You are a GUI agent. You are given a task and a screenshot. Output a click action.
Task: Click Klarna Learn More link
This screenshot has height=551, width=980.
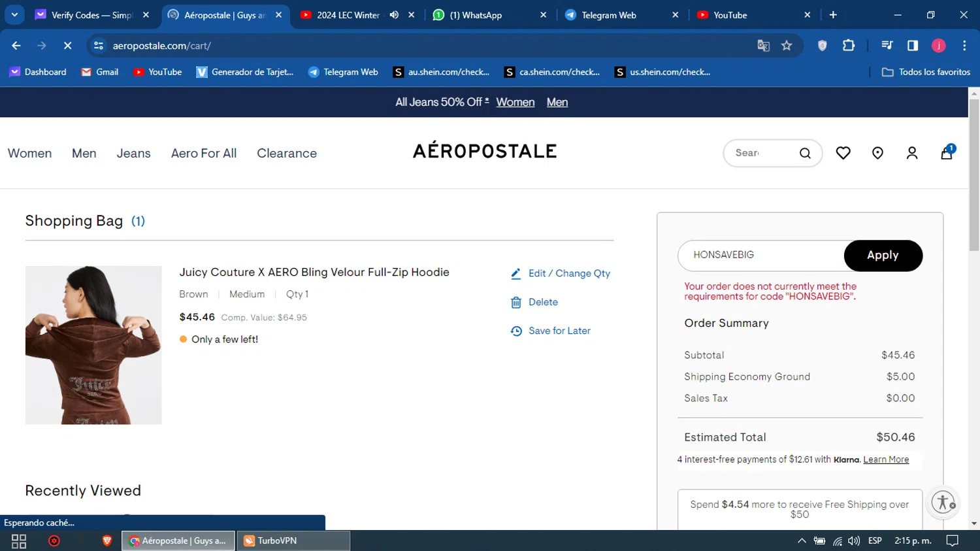(886, 459)
